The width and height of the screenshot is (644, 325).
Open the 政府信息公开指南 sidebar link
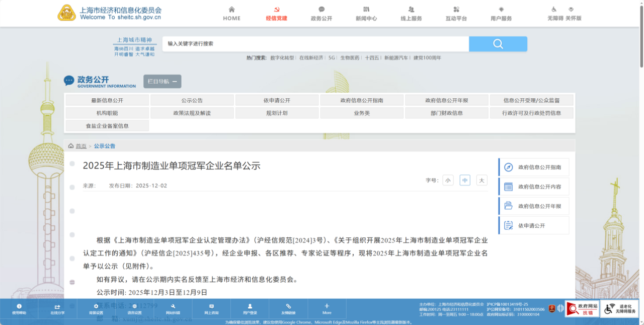pos(534,167)
